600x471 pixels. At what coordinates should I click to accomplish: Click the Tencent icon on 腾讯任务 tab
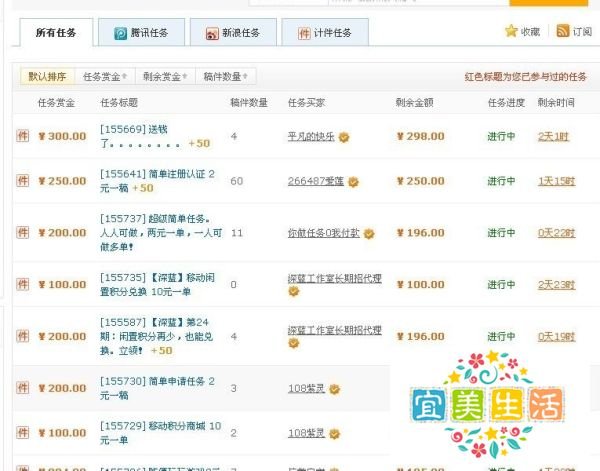(x=121, y=33)
